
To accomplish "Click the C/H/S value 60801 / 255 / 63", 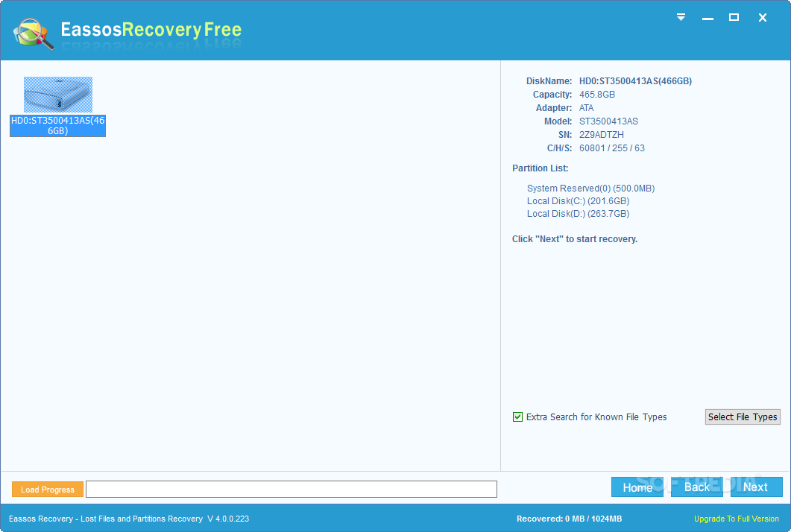I will [612, 148].
